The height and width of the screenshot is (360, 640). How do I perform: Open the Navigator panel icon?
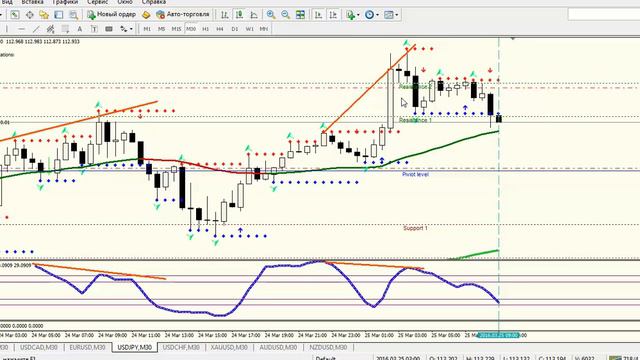44,15
